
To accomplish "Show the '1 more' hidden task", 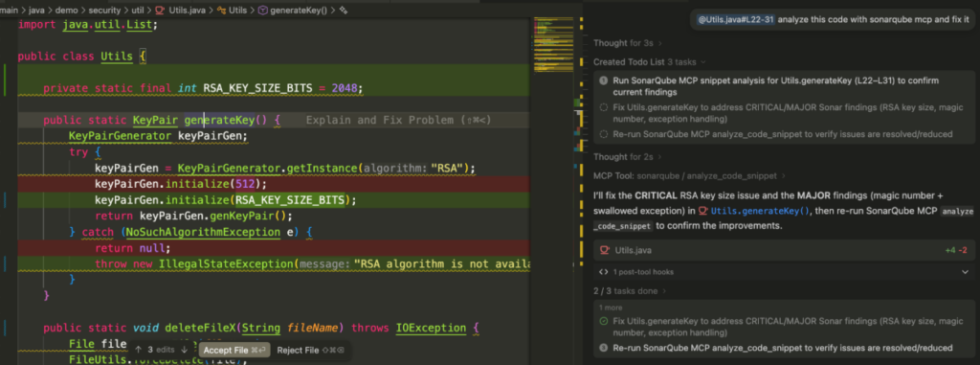I will point(611,308).
